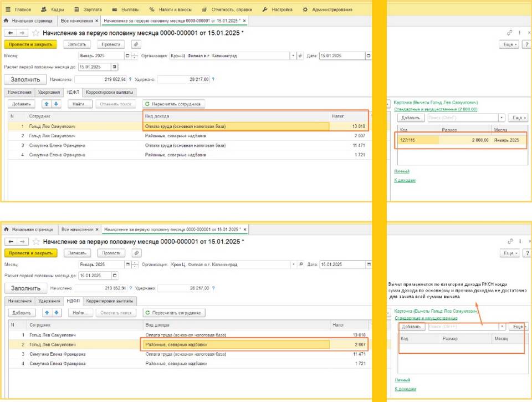The width and height of the screenshot is (532, 402).
Task: Click Пересчитать сотрудника in lower screenshot
Action: [x=174, y=313]
